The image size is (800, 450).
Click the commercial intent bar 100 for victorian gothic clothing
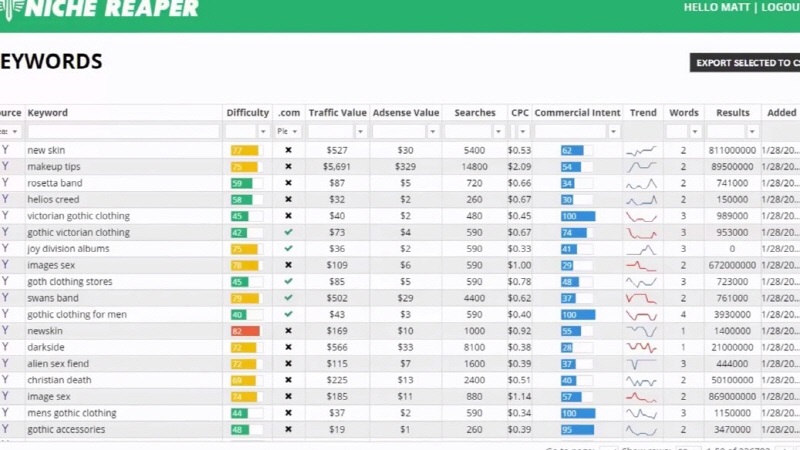coord(578,216)
